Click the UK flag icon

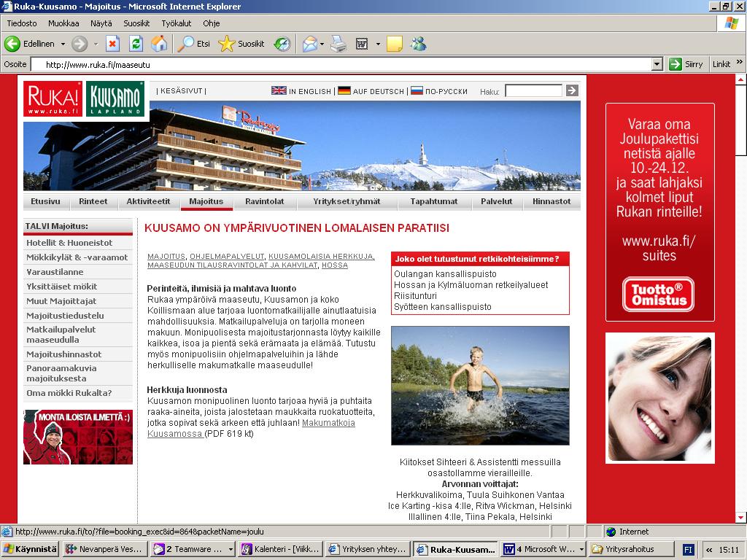pos(279,90)
